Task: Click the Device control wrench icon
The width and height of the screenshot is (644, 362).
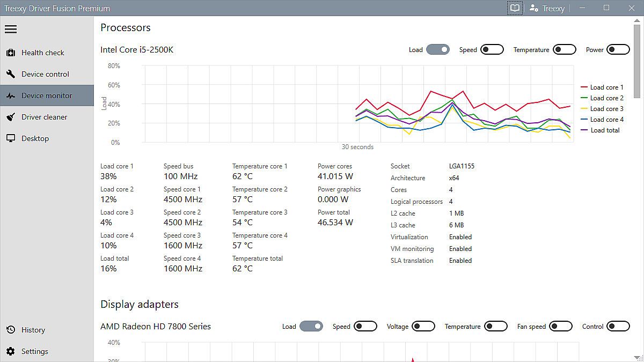Action: pos(11,74)
